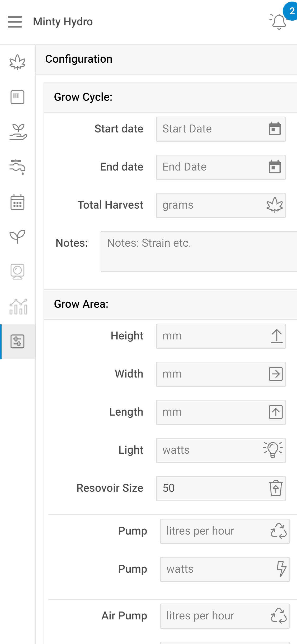Select the configuration sliders sidebar tab

(x=17, y=342)
